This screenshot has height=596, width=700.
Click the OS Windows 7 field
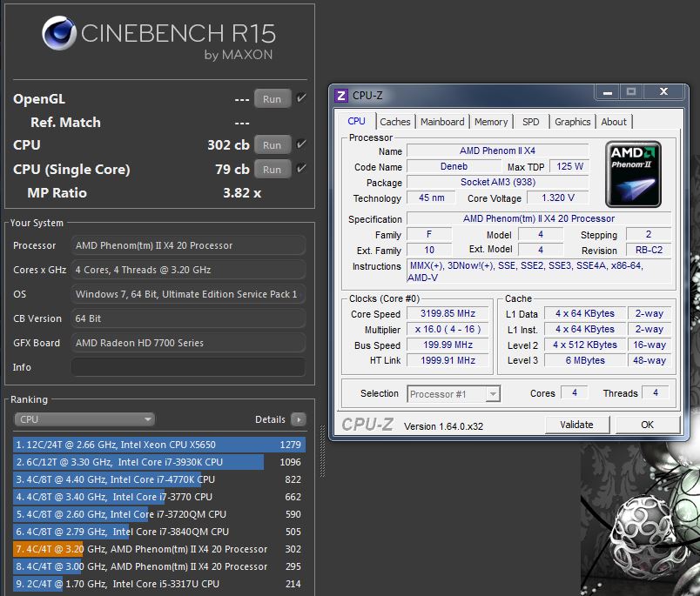[x=188, y=294]
